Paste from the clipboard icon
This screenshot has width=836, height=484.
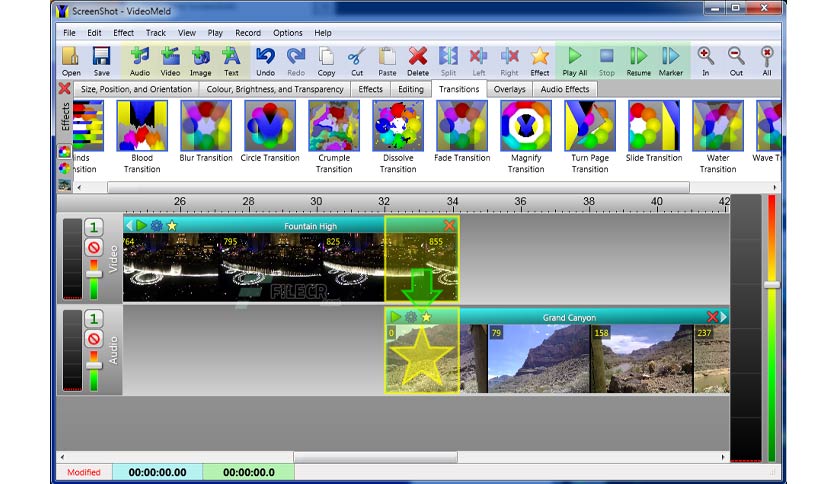387,61
